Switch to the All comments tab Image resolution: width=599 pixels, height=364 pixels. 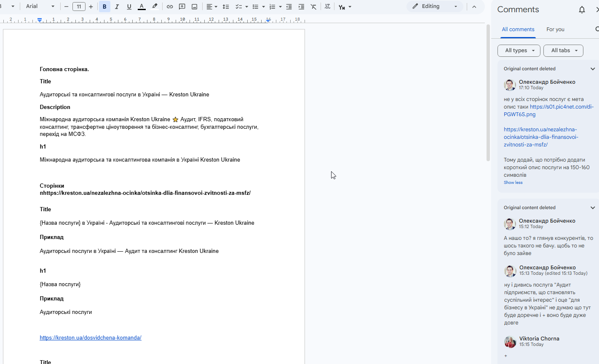pyautogui.click(x=518, y=29)
